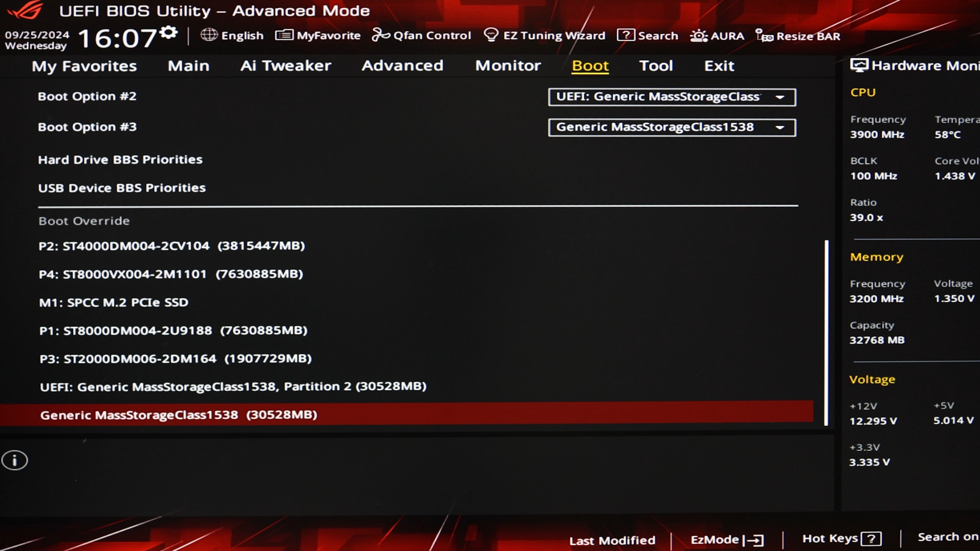This screenshot has width=980, height=551.
Task: Click memory capacity 32768 MB value
Action: (877, 340)
